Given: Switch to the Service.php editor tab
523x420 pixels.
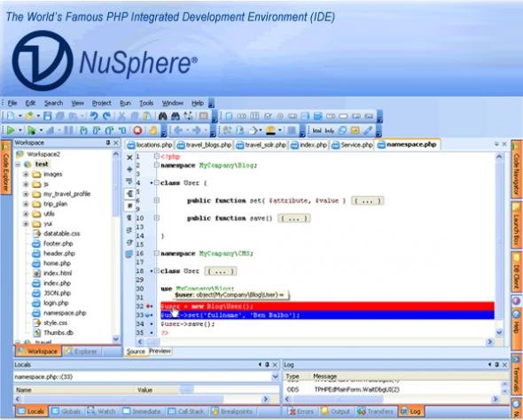Looking at the screenshot, I should tap(352, 145).
